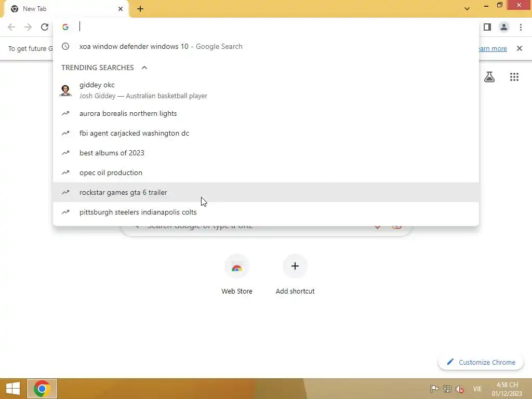
Task: Click the Add shortcut plus tile
Action: (295, 266)
